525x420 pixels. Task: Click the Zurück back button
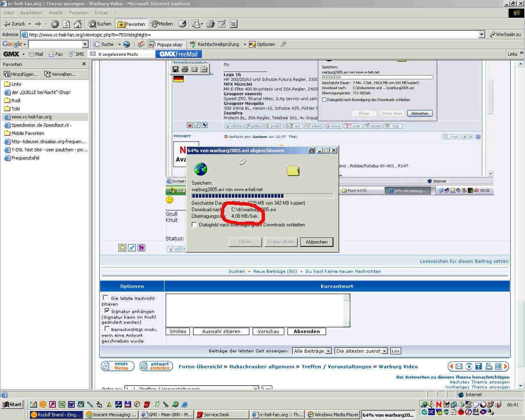point(16,24)
